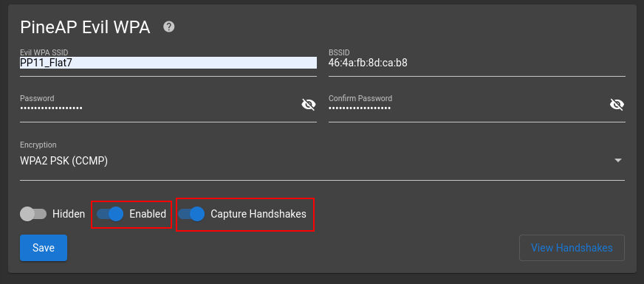Select the Enabled label text

click(x=148, y=214)
